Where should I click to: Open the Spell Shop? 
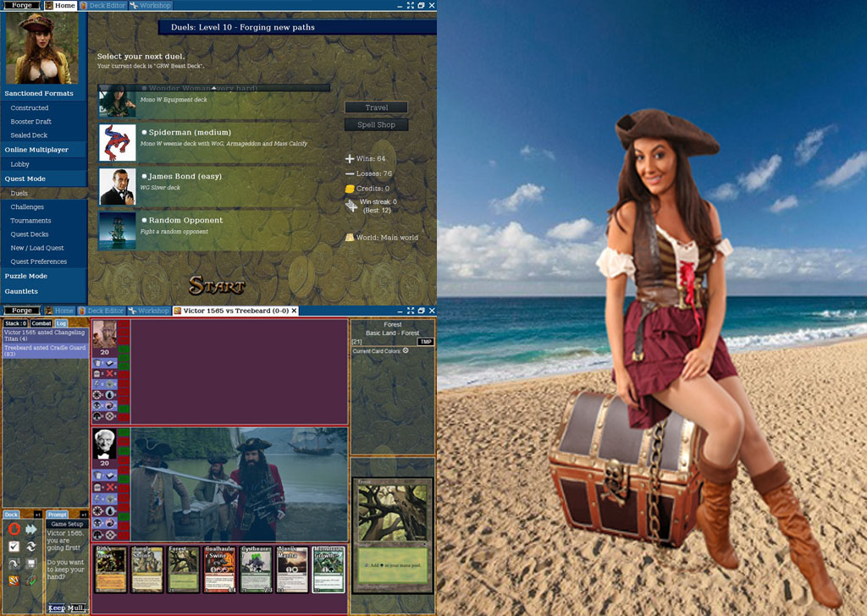click(377, 125)
